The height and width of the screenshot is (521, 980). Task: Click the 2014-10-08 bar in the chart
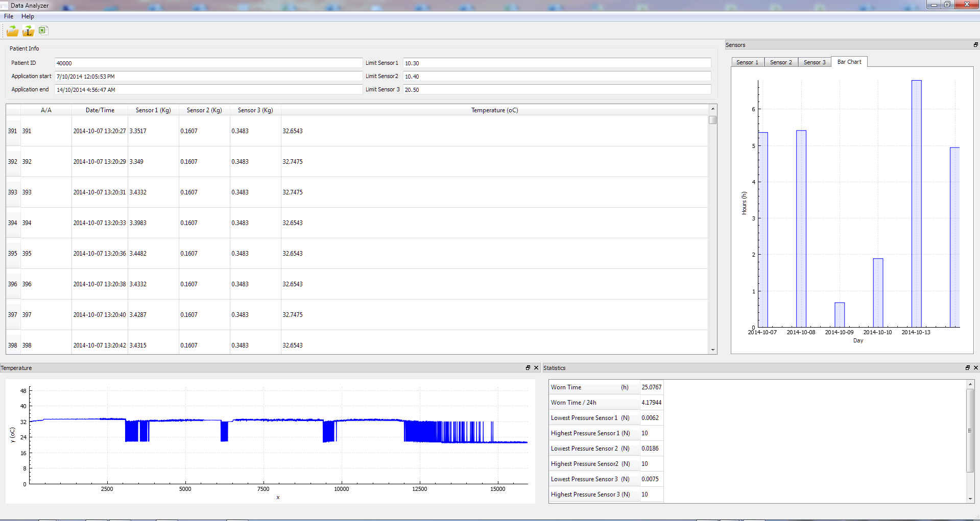pyautogui.click(x=801, y=229)
